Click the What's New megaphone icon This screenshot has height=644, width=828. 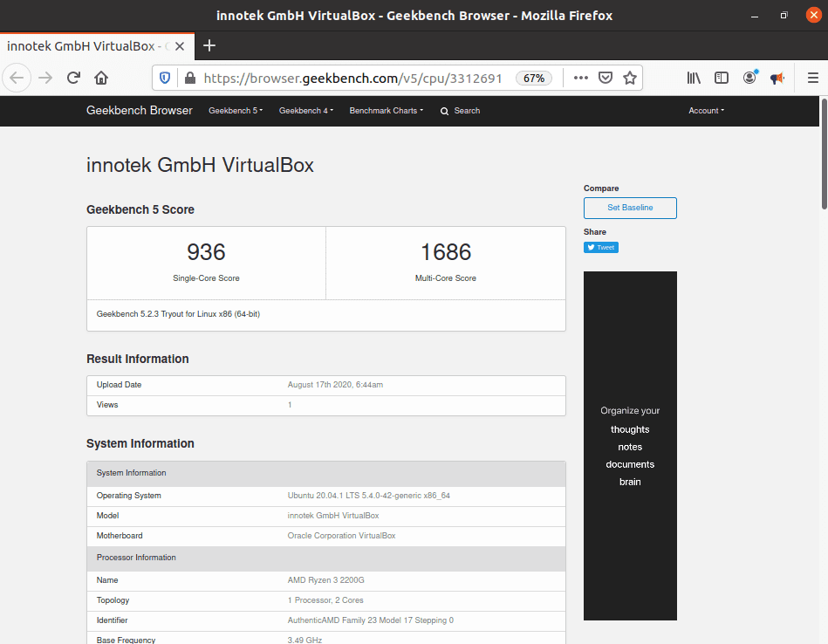(777, 78)
